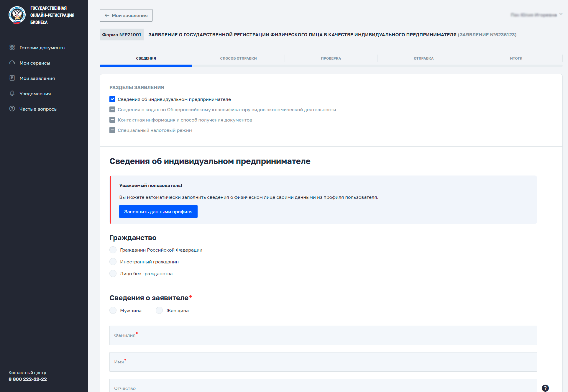Switch to the Проверка step
This screenshot has width=568, height=392.
click(331, 58)
